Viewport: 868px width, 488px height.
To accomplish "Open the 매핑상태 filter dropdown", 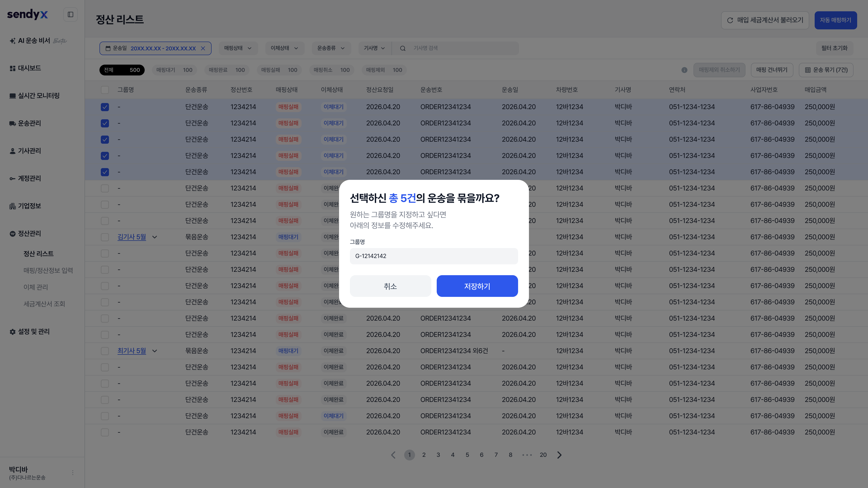I will point(238,48).
